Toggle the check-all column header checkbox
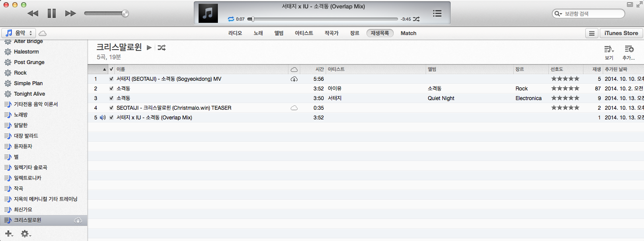Viewport: 644px width, 241px height. click(x=111, y=69)
